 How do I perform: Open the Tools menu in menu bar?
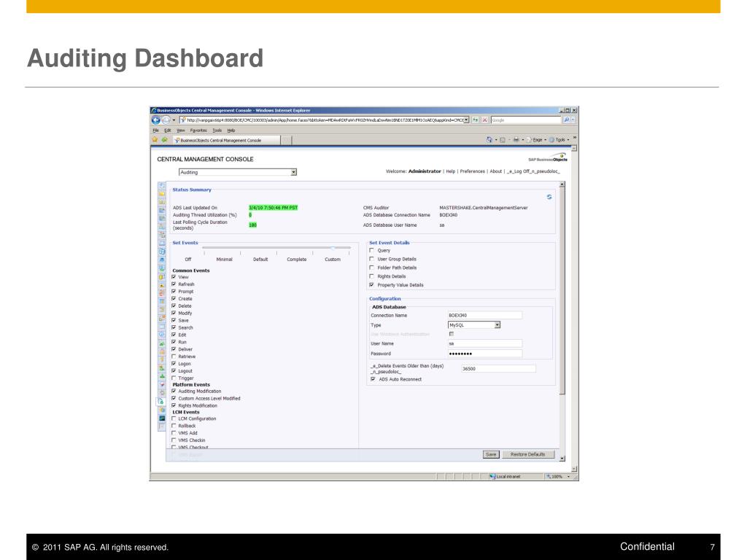217,130
